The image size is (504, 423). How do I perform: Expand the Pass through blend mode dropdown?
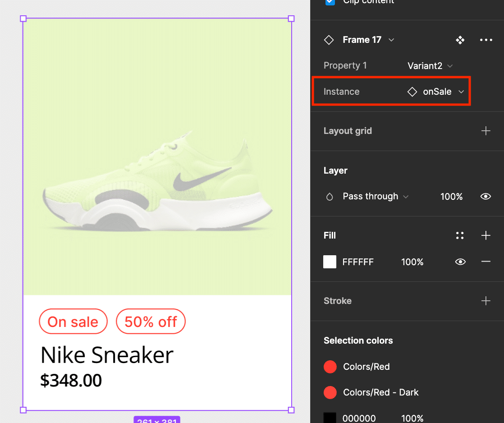pyautogui.click(x=375, y=197)
